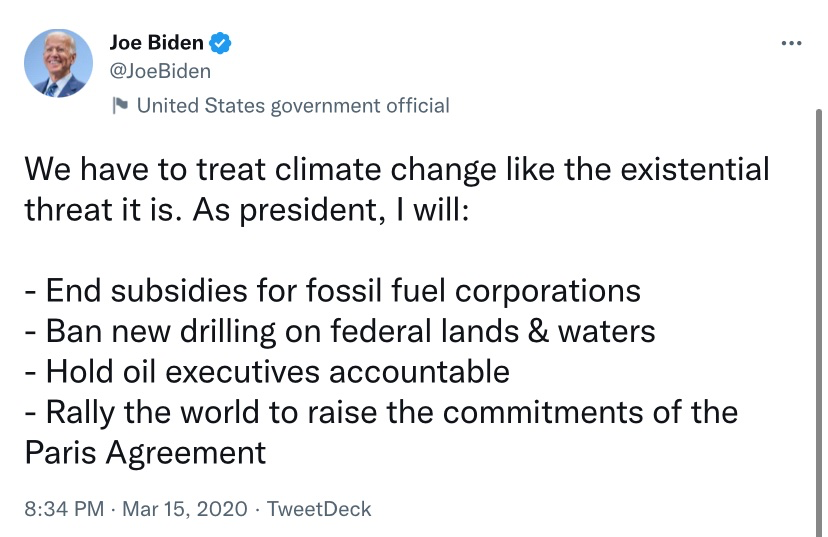Click the Joe Biden display name
This screenshot has height=537, width=828.
click(156, 43)
